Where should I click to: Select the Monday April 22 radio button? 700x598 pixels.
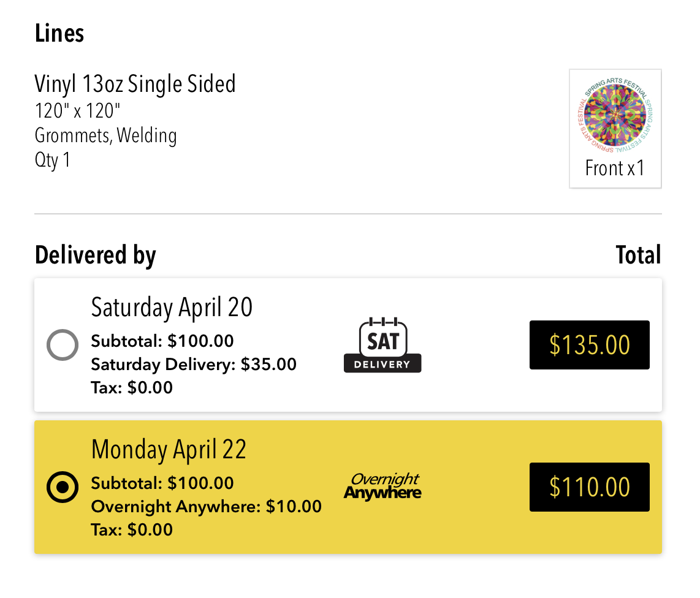pos(63,487)
